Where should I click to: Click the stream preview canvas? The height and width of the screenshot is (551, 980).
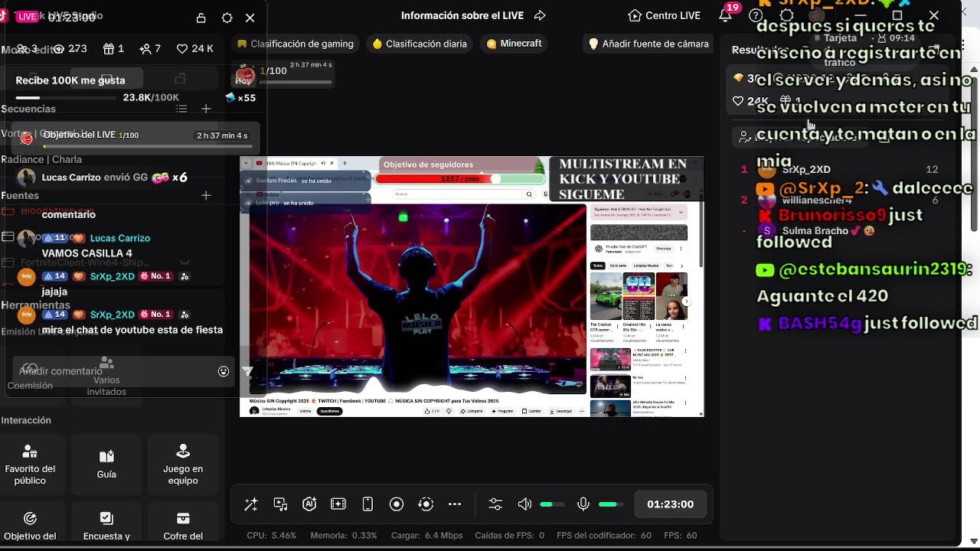(x=472, y=287)
